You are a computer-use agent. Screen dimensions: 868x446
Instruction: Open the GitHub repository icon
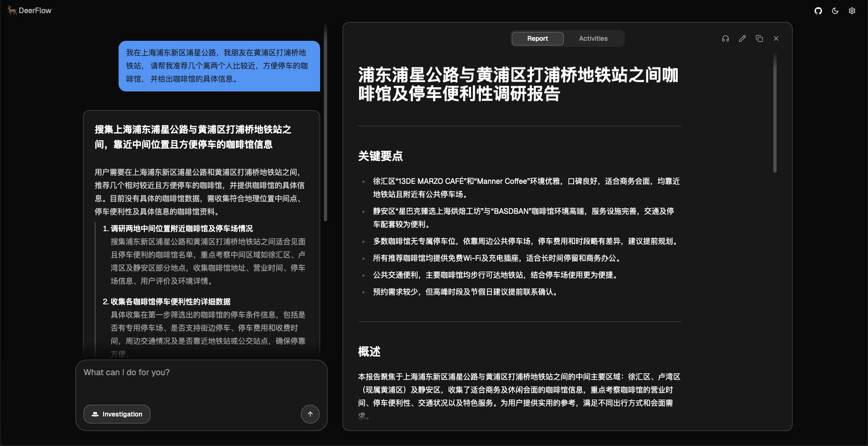pos(818,11)
